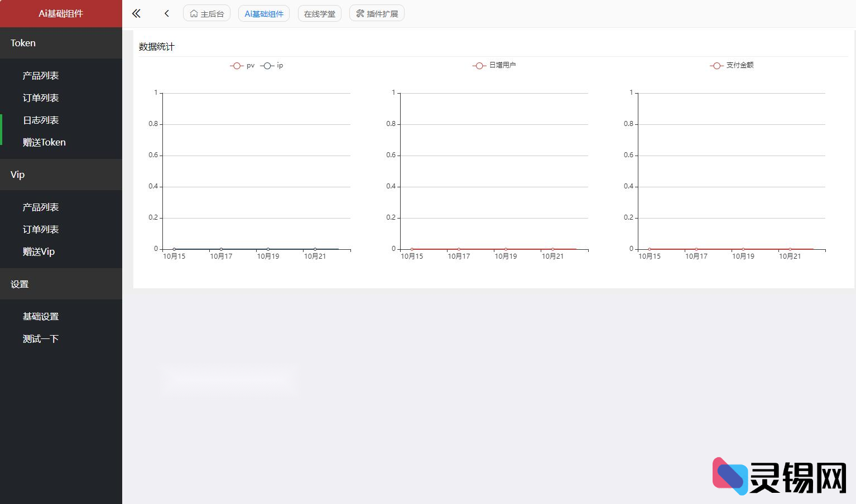Screen dimensions: 856x504
Task: Click 测试一下 in the sidebar
Action: pyautogui.click(x=40, y=338)
